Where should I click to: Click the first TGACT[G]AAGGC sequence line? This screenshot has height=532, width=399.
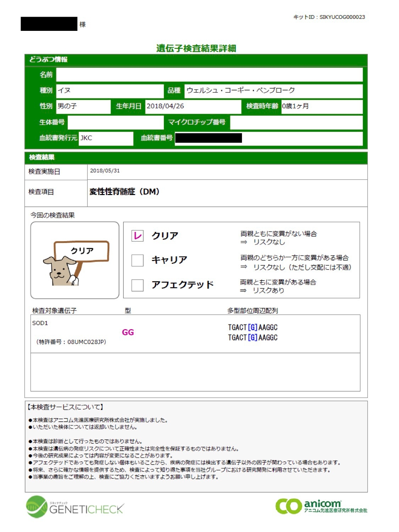point(253,327)
